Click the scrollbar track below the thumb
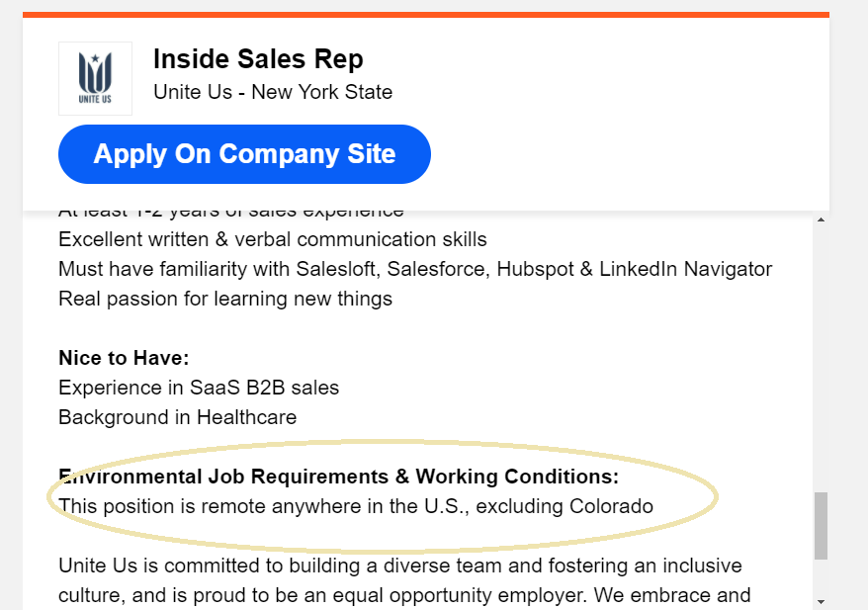Image resolution: width=868 pixels, height=610 pixels. (x=821, y=577)
